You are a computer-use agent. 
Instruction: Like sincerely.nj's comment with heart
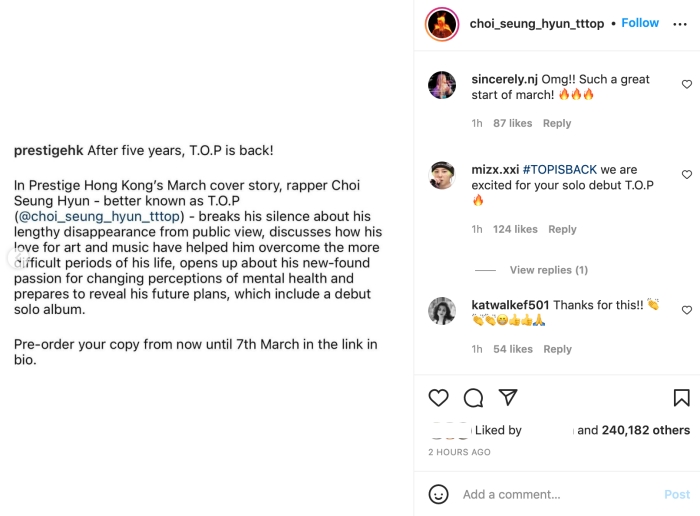coord(686,85)
